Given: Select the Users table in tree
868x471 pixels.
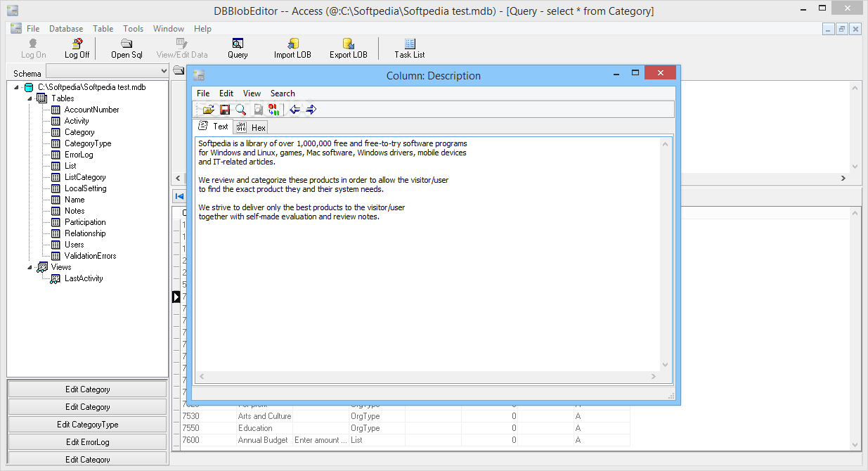Looking at the screenshot, I should [74, 245].
